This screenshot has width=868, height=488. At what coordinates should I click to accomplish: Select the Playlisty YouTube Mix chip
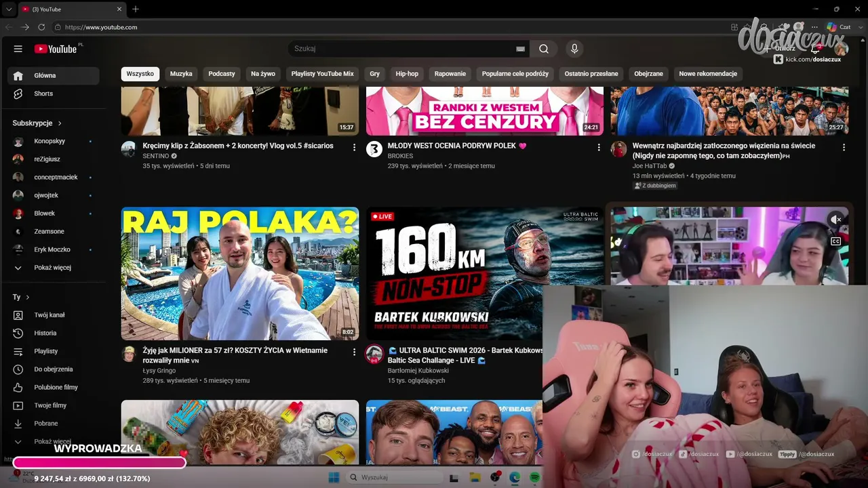323,74
